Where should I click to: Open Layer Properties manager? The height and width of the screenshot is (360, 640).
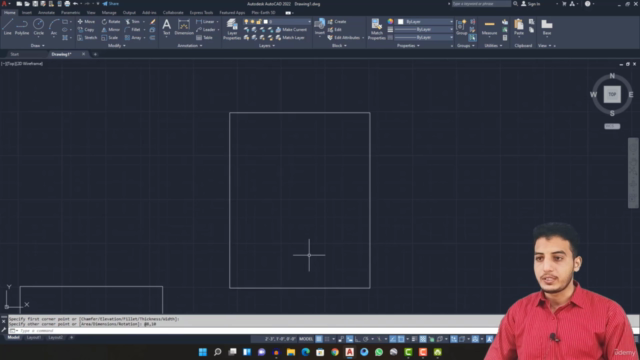pyautogui.click(x=232, y=29)
